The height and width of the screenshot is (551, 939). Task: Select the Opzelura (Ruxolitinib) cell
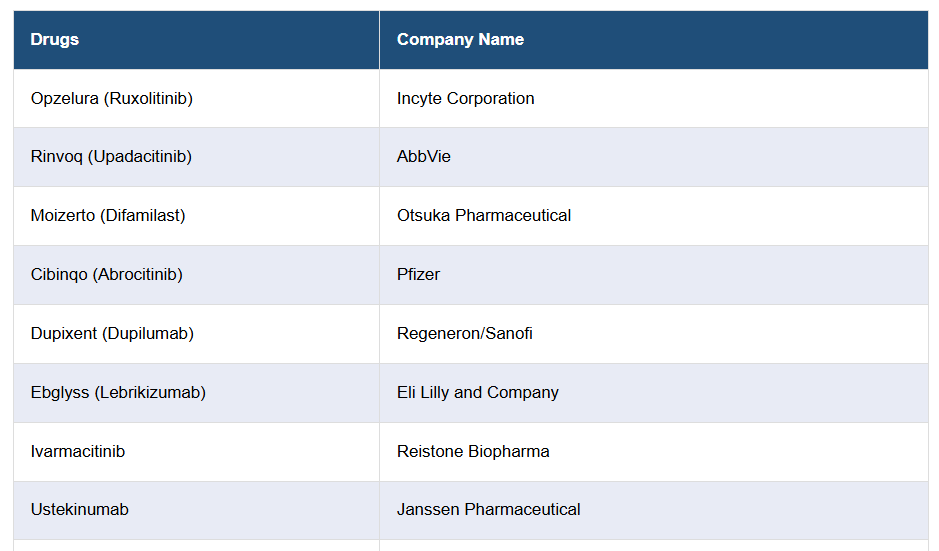point(112,98)
